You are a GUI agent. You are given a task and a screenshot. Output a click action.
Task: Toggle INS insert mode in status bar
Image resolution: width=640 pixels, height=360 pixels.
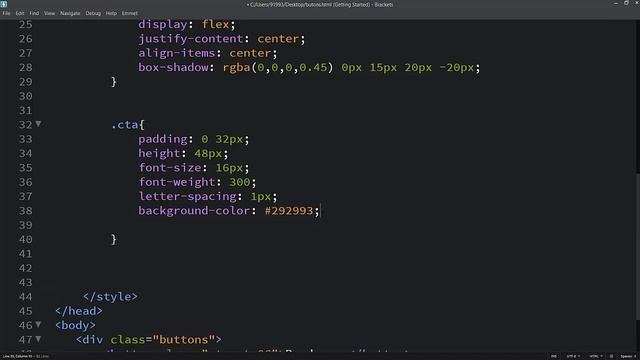[554, 356]
